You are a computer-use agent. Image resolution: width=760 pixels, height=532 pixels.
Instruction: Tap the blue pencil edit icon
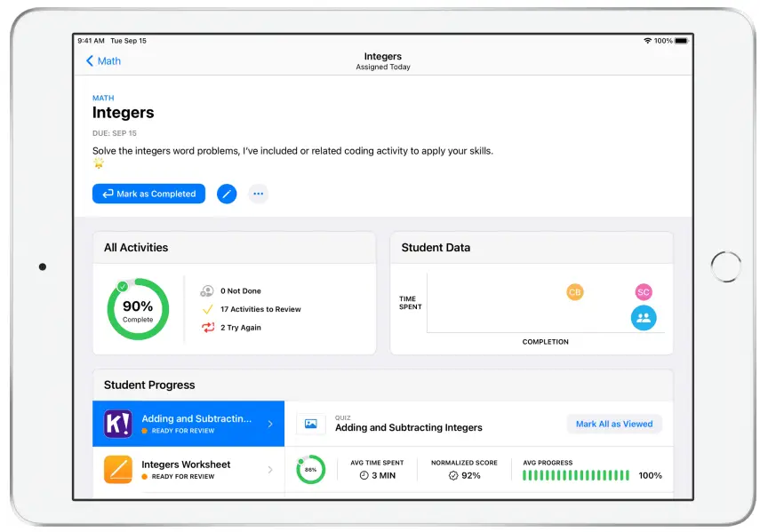point(227,194)
